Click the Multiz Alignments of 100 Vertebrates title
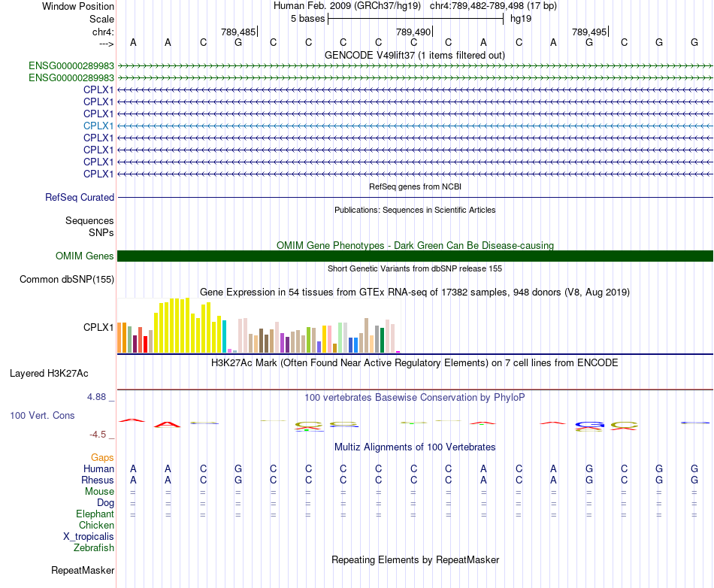The height and width of the screenshot is (588, 714). (415, 447)
